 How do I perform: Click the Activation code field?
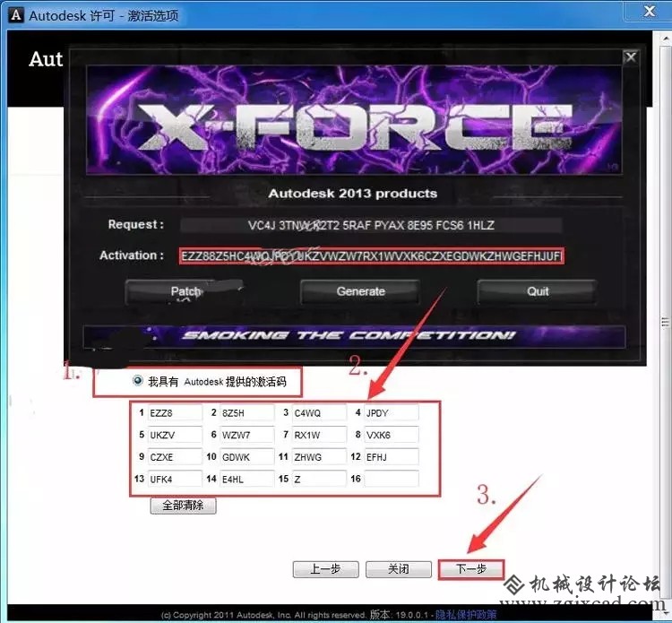[x=371, y=256]
